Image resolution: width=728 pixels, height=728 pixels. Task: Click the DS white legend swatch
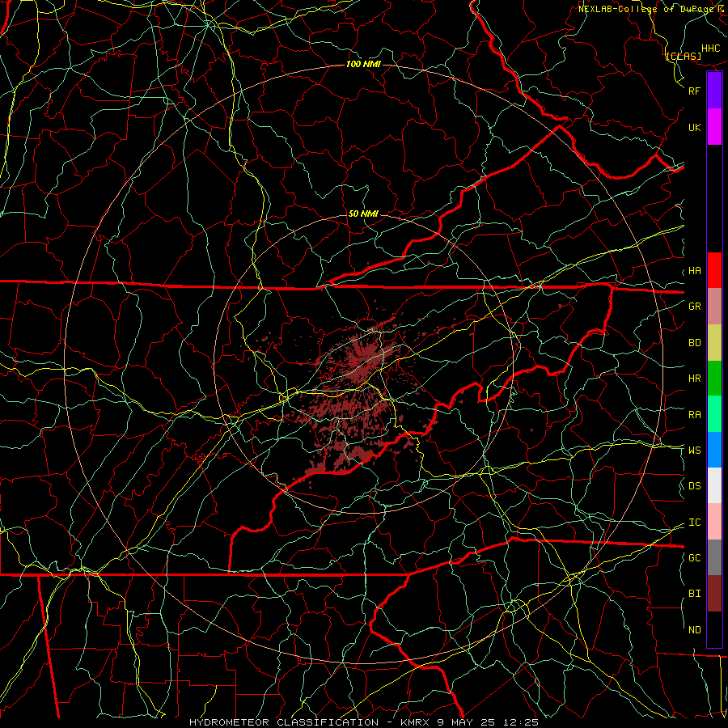pos(714,485)
